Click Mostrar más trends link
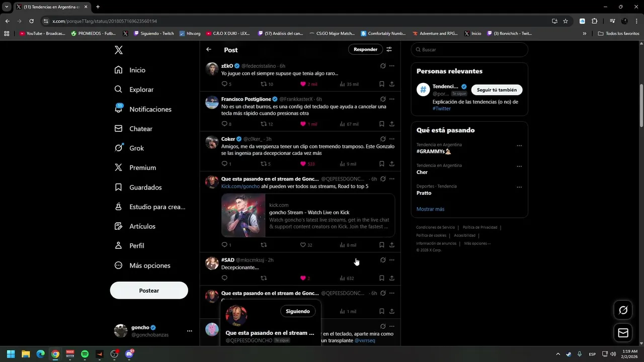644x362 pixels. 430,209
